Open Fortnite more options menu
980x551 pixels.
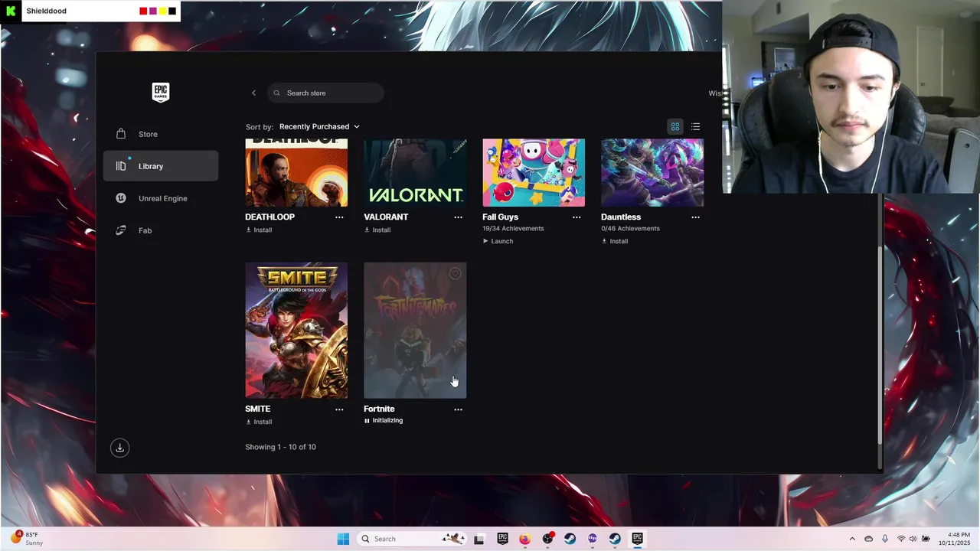coord(458,409)
